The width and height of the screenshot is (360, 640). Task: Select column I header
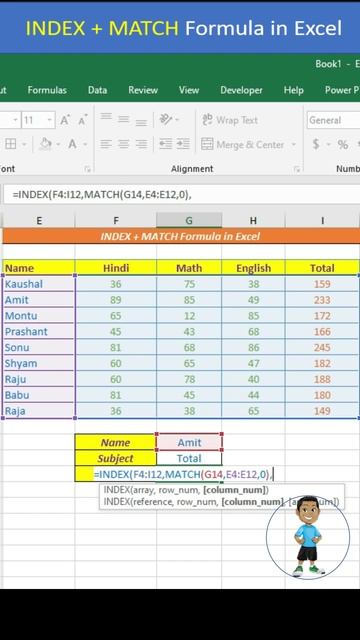tap(322, 220)
